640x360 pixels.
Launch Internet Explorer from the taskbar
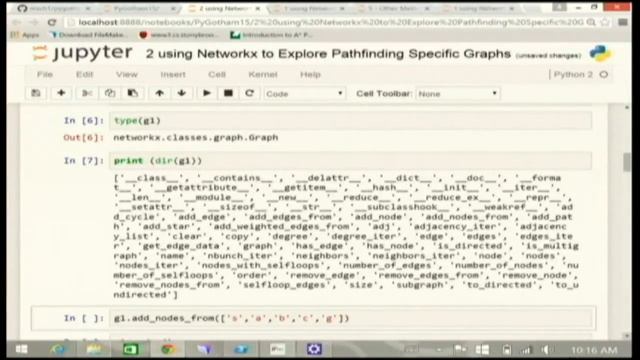point(58,349)
